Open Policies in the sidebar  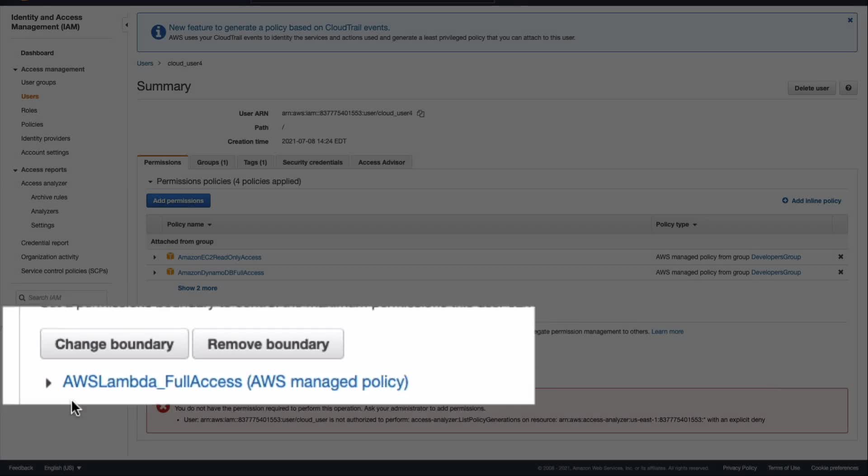[32, 124]
